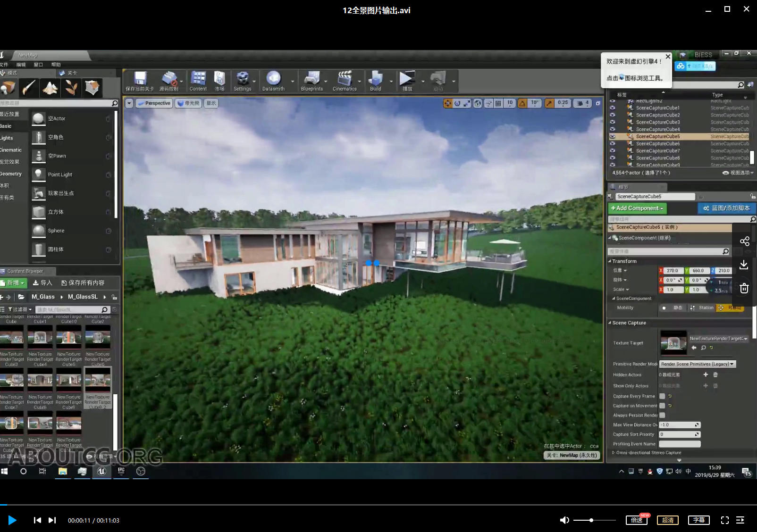Open the Datasmith importer icon

[273, 79]
